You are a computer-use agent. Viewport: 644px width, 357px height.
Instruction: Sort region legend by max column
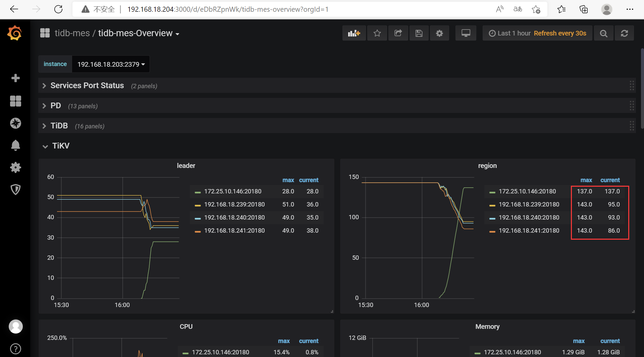[586, 180]
